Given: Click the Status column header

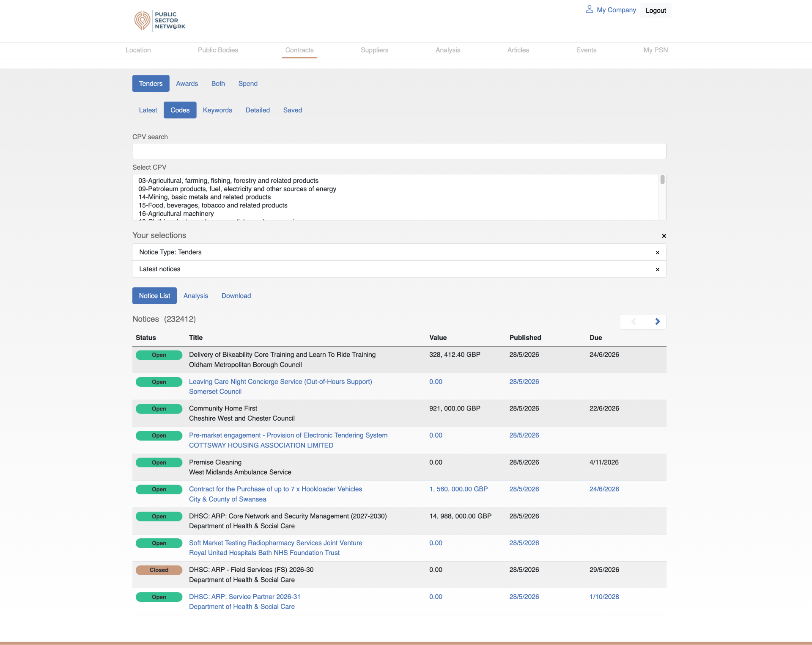Looking at the screenshot, I should 146,338.
